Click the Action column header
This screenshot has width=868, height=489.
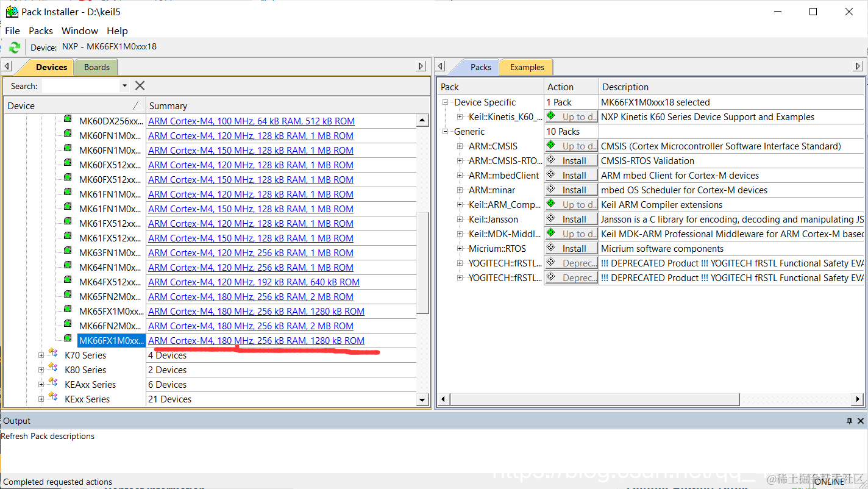click(571, 87)
